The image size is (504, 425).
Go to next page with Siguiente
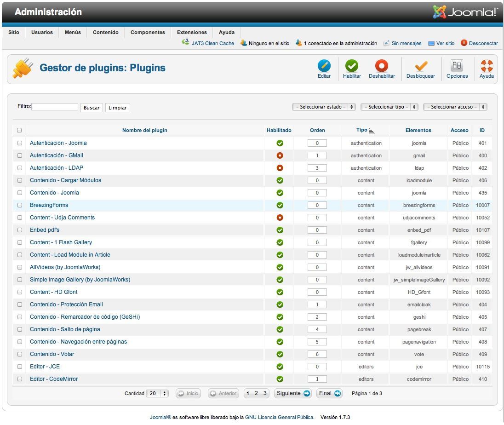(x=293, y=393)
